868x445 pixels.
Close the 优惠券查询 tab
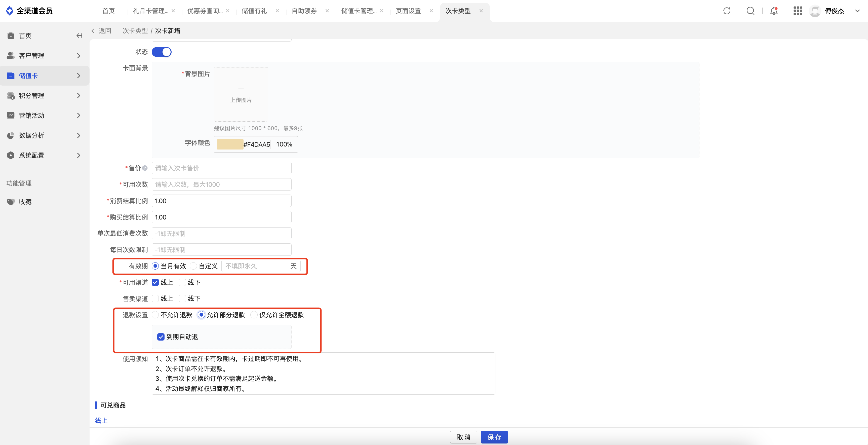[x=227, y=11]
